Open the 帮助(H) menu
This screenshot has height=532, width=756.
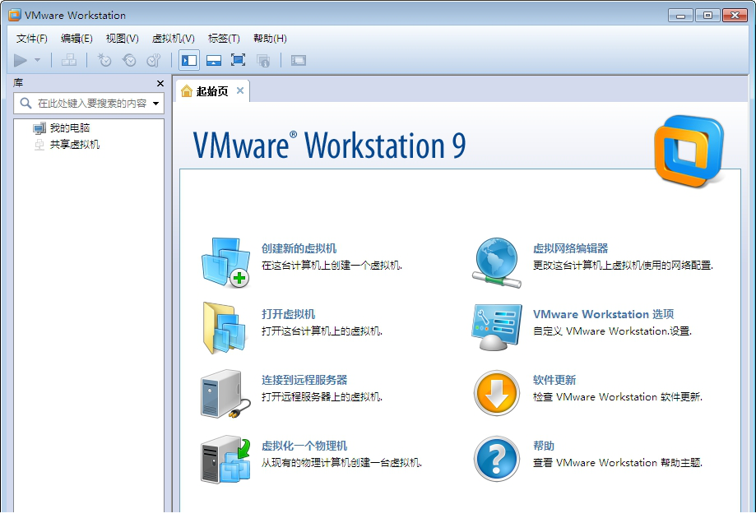270,39
